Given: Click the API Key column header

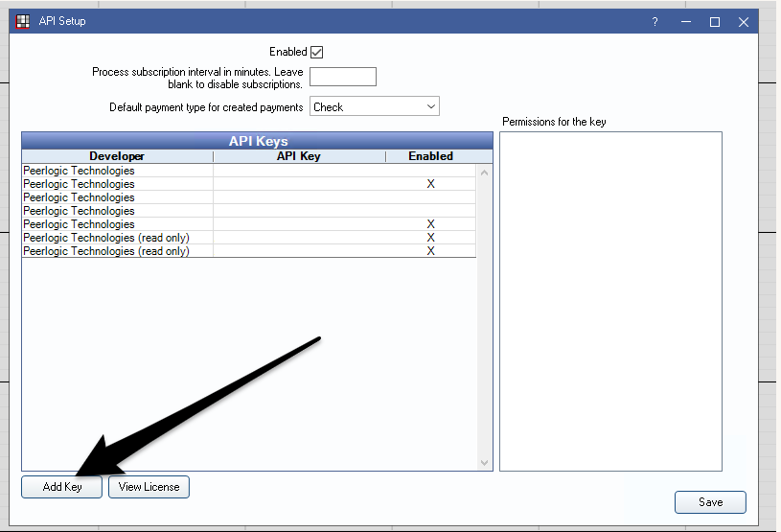Looking at the screenshot, I should 299,156.
